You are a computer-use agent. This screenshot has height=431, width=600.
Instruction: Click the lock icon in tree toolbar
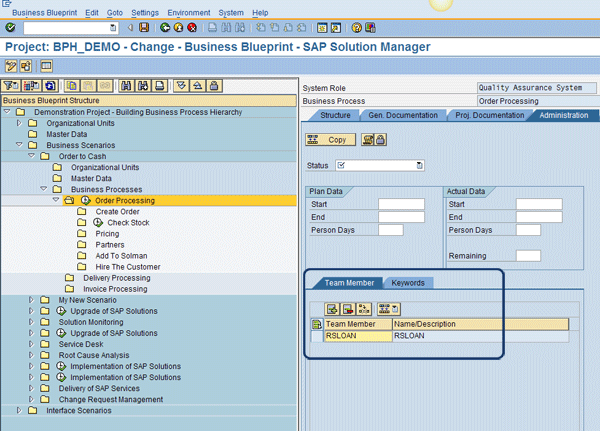pos(214,86)
